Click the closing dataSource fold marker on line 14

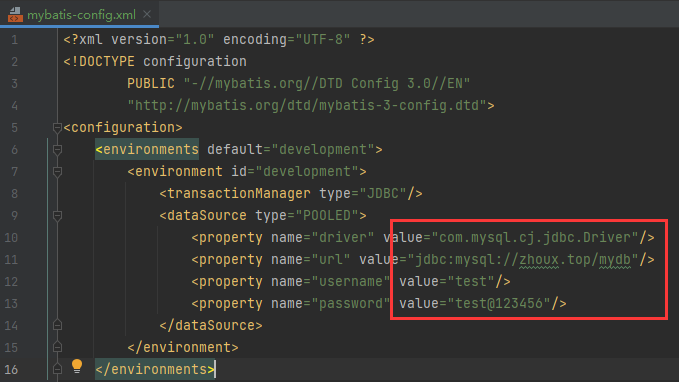coord(57,325)
